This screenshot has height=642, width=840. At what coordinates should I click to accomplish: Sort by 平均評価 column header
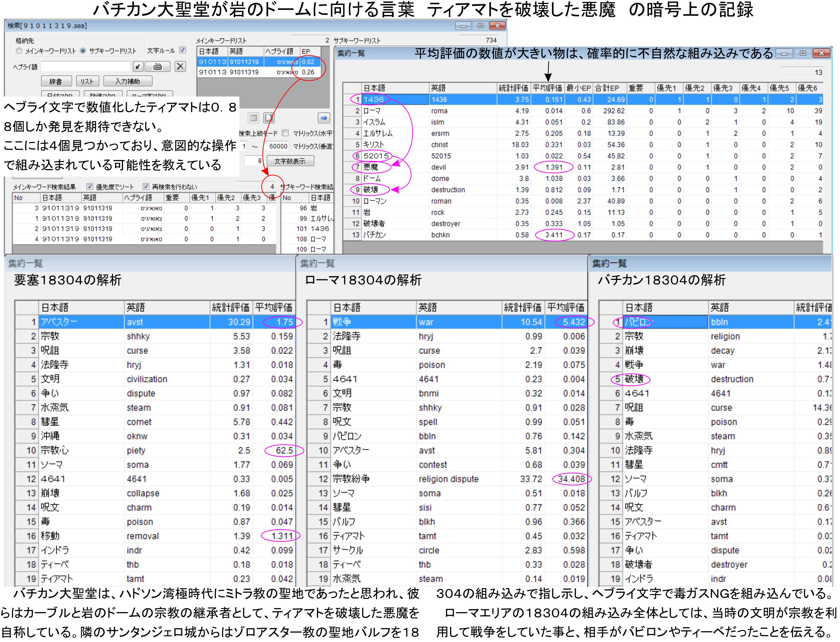click(x=547, y=88)
